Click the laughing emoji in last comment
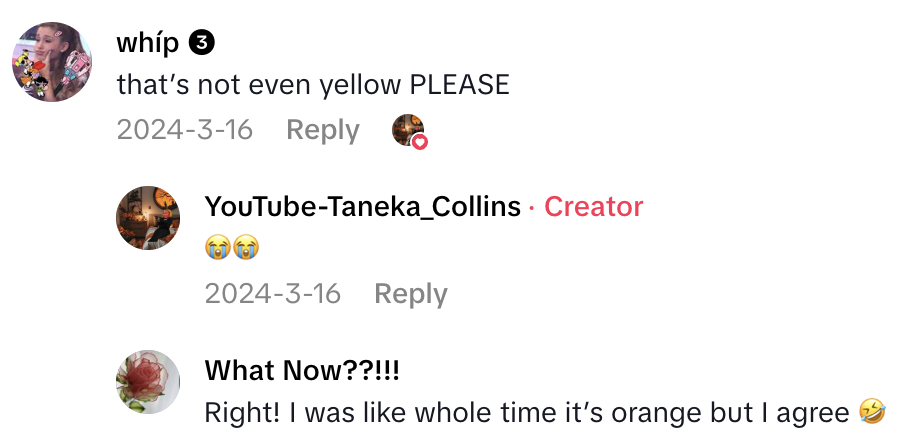 [872, 411]
